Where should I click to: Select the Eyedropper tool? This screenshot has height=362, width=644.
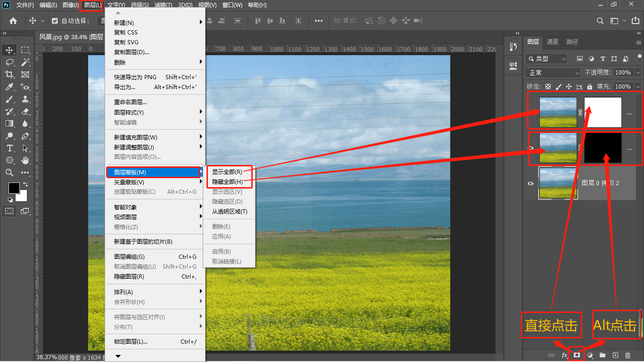tap(9, 87)
